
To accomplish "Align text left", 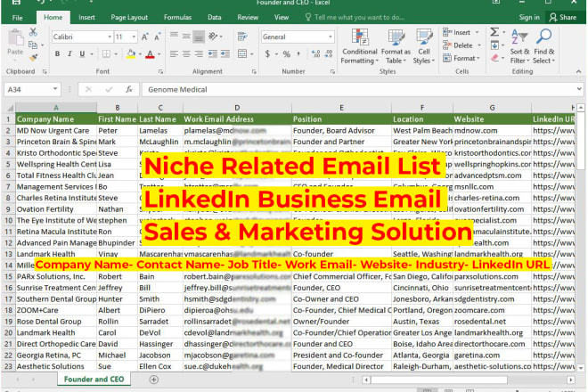I will tap(174, 53).
